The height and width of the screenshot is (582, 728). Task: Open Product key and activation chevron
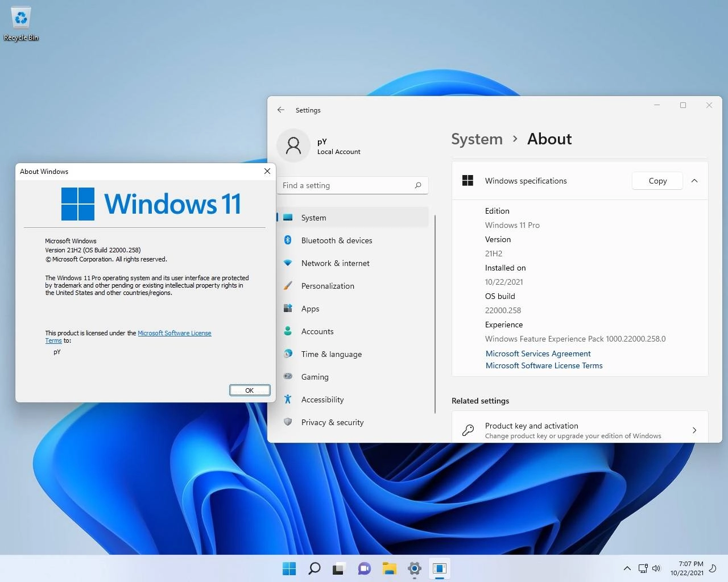click(694, 430)
